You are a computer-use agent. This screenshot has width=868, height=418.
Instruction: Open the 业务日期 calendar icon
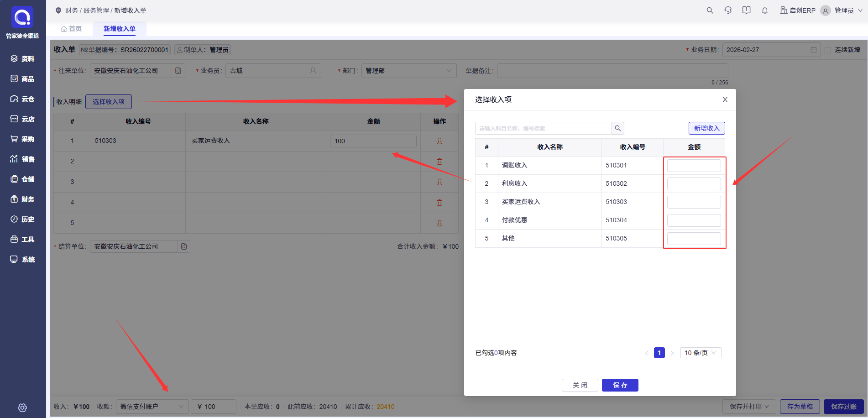(814, 50)
